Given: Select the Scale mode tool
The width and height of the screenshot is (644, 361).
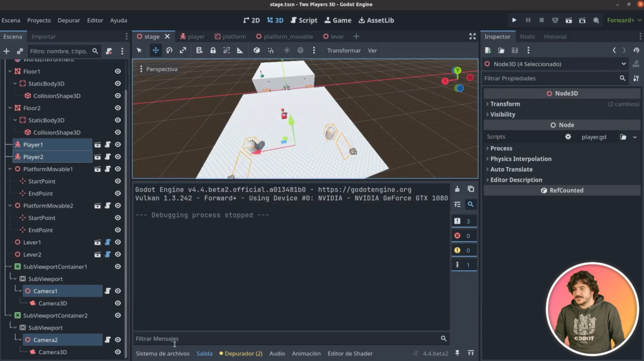Looking at the screenshot, I should point(183,50).
